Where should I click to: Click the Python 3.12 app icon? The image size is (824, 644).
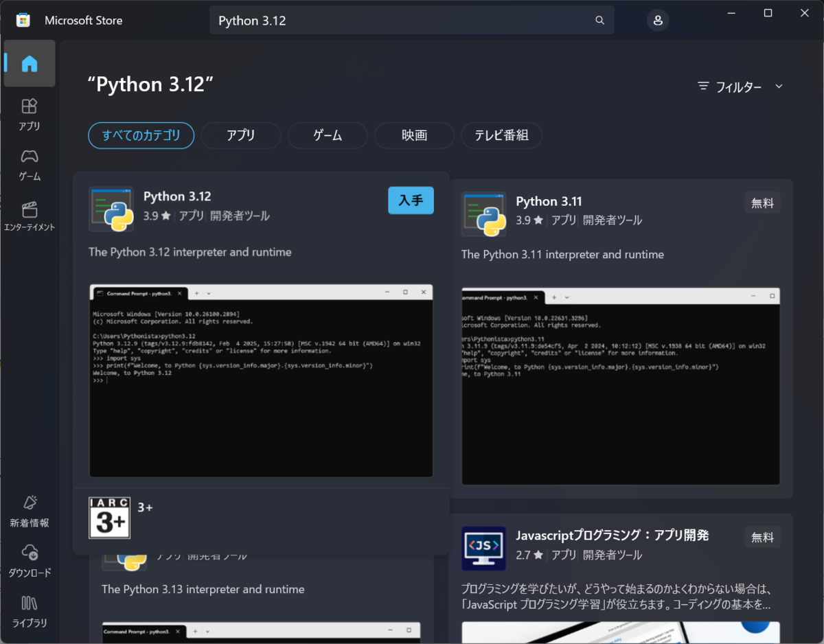coord(111,209)
